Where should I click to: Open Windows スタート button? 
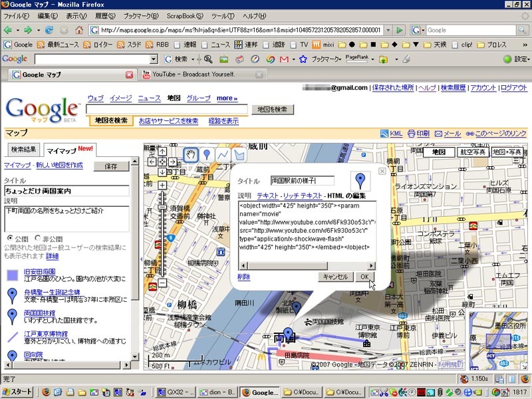tap(18, 392)
